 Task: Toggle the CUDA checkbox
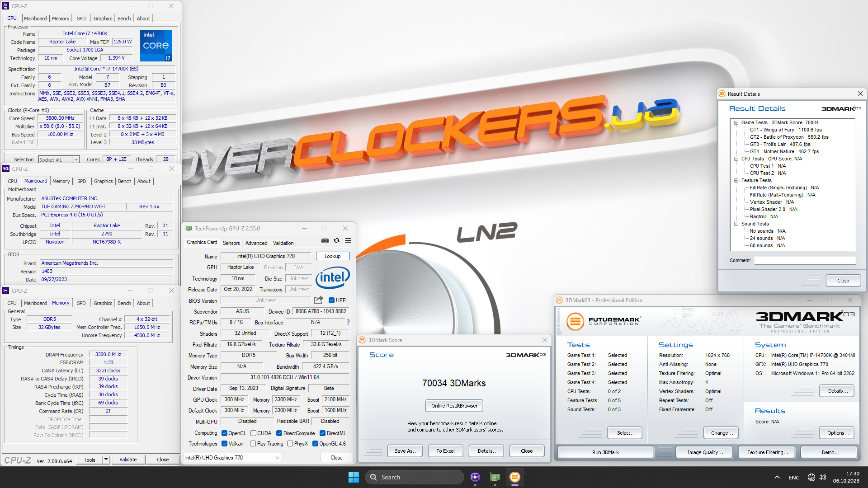[253, 433]
